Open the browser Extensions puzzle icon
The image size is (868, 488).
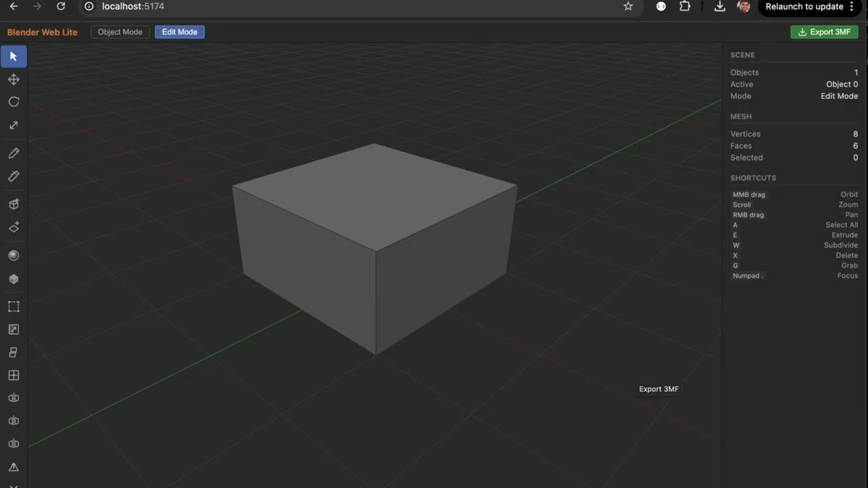[x=685, y=6]
